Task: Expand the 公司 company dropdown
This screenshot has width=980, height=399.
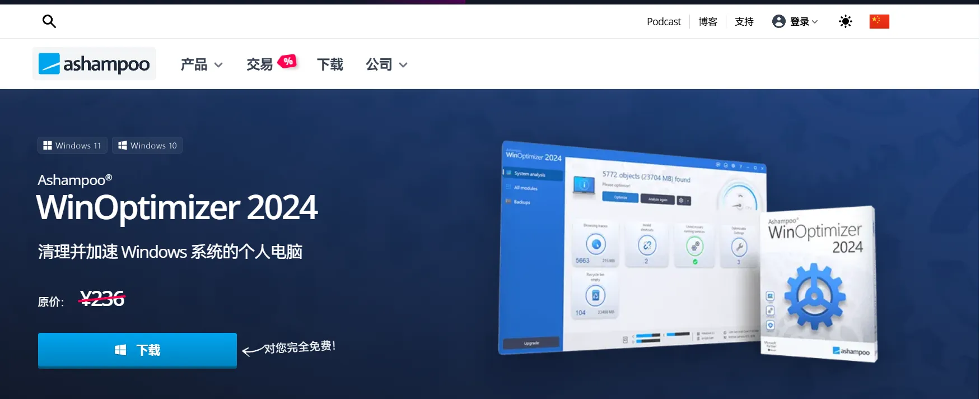Action: tap(386, 64)
